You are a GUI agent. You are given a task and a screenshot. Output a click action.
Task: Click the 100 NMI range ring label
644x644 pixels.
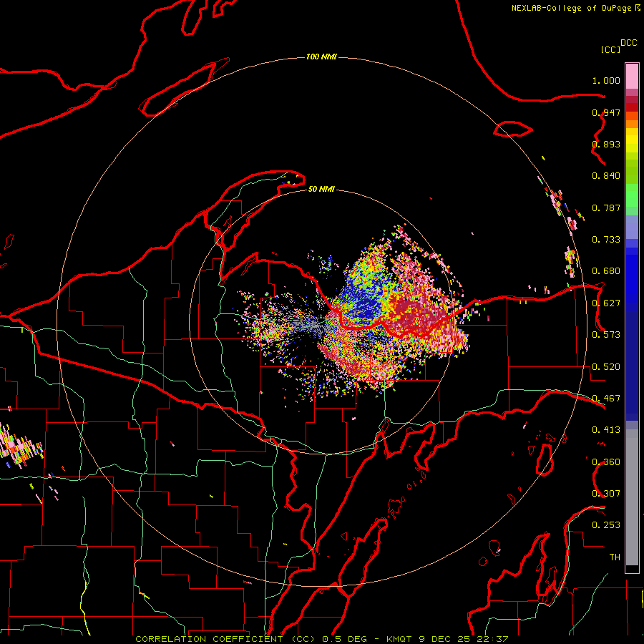pos(321,57)
